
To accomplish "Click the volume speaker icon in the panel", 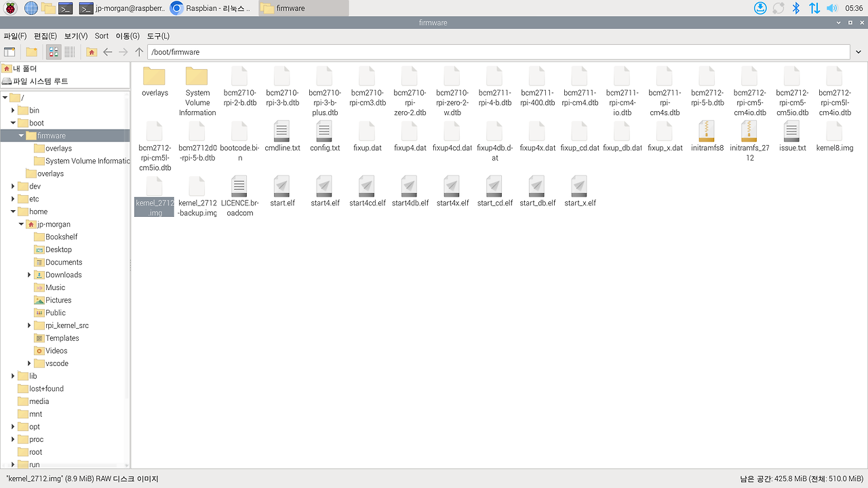I will (x=833, y=7).
